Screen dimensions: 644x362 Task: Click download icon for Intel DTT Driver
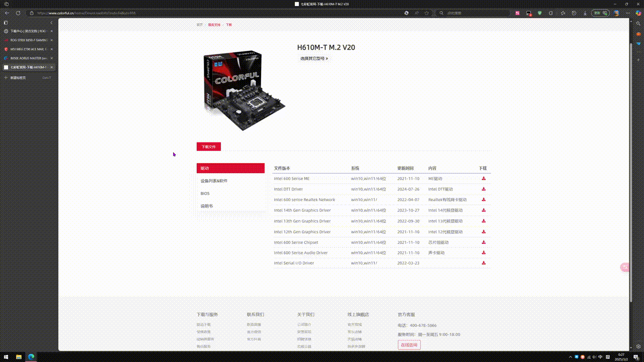pyautogui.click(x=484, y=189)
